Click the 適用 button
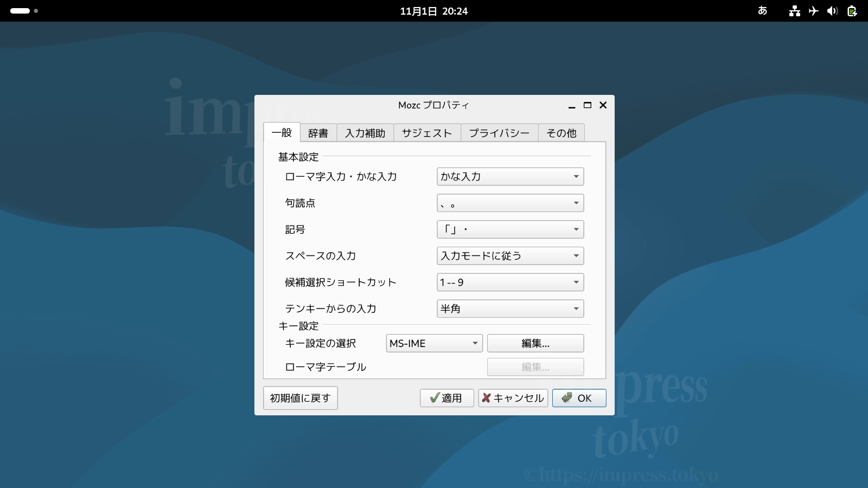The height and width of the screenshot is (488, 868). (447, 398)
